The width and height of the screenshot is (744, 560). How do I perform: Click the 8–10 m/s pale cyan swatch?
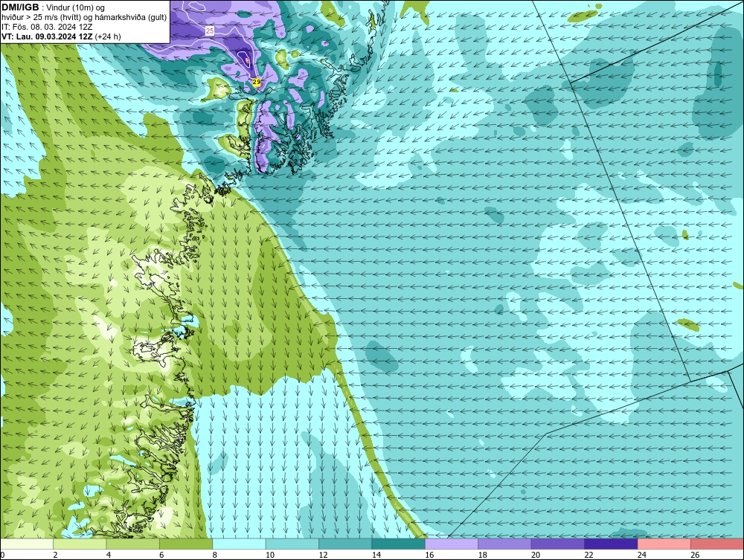pyautogui.click(x=239, y=544)
